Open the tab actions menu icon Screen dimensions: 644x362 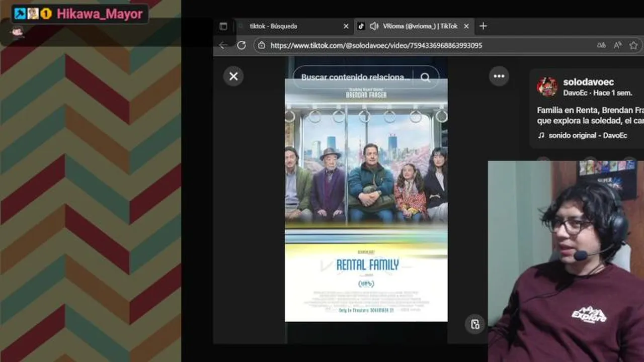click(223, 26)
